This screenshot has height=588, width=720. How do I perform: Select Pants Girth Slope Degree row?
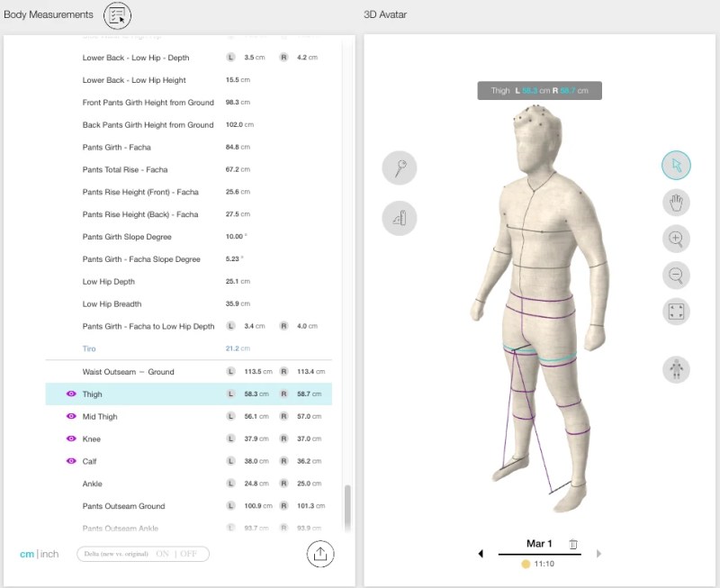[188, 237]
